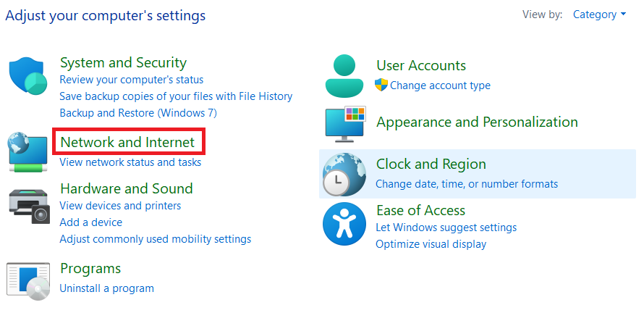Open View network status and tasks

(130, 162)
